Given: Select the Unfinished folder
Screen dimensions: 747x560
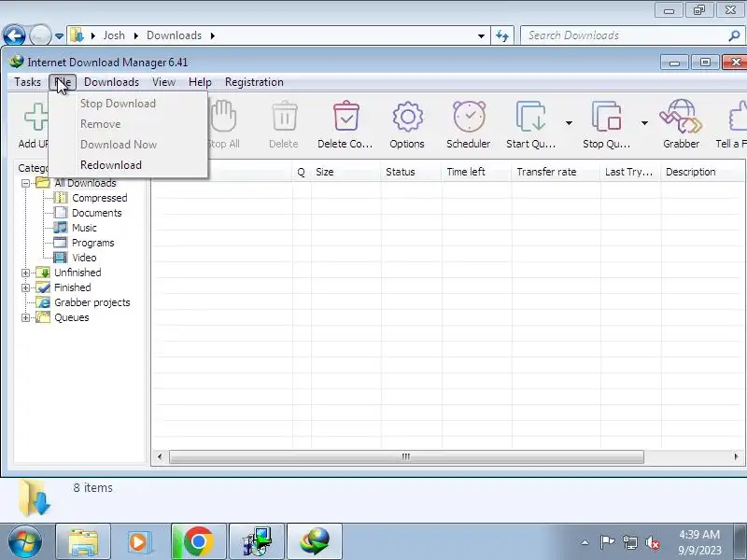Looking at the screenshot, I should click(x=78, y=273).
